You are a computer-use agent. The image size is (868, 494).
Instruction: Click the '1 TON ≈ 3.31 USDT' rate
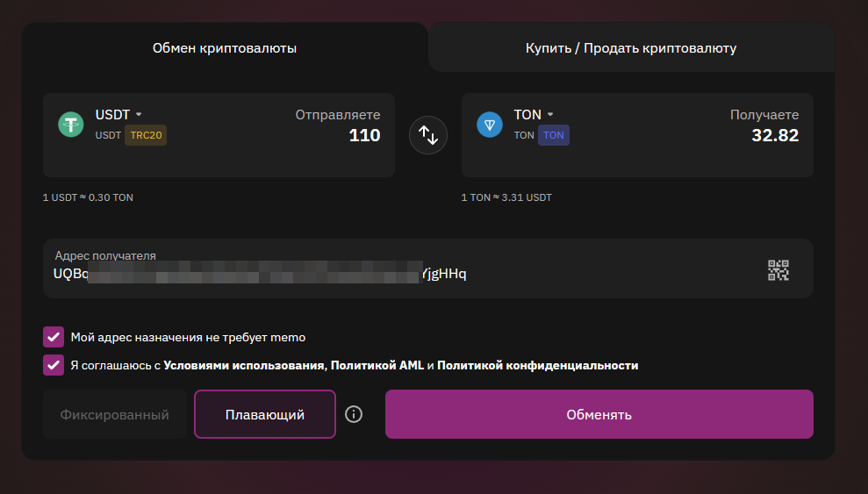506,197
